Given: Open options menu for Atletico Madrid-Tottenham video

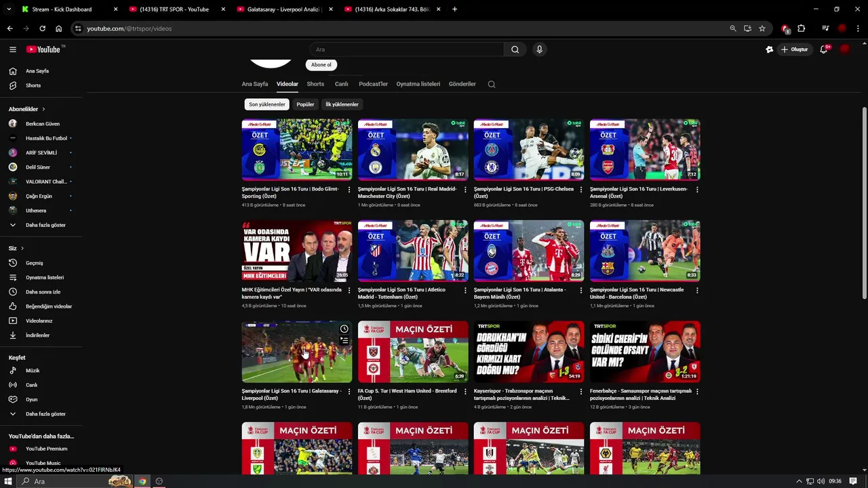Looking at the screenshot, I should [465, 290].
